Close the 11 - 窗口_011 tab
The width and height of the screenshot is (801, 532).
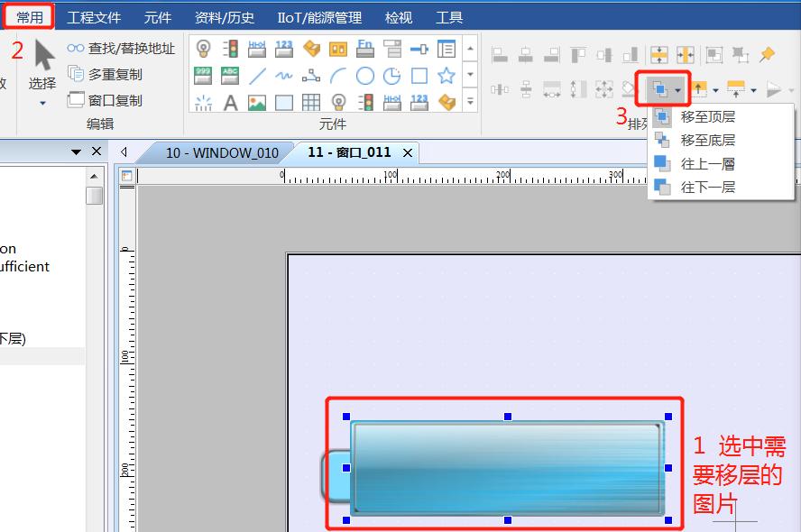coord(408,152)
